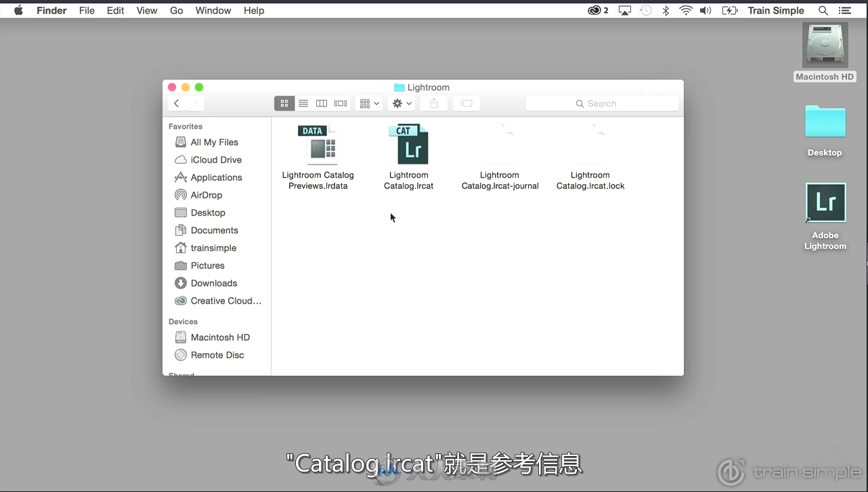Open the View menu

[147, 10]
